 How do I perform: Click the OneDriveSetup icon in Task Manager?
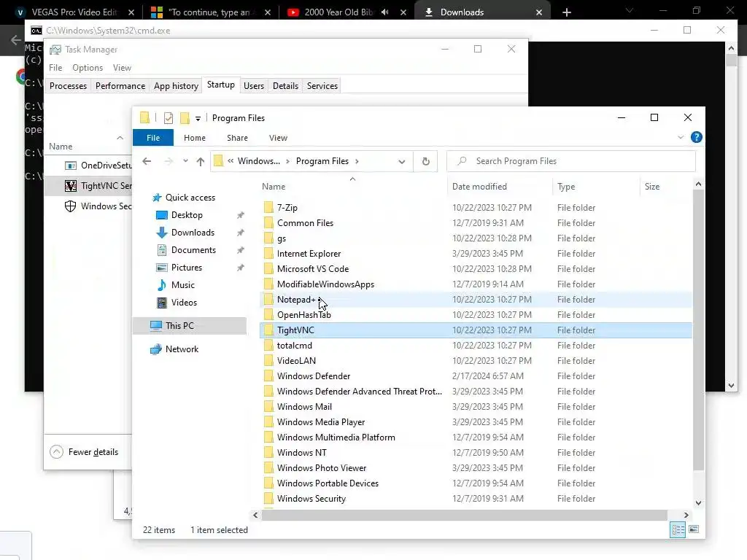(71, 166)
